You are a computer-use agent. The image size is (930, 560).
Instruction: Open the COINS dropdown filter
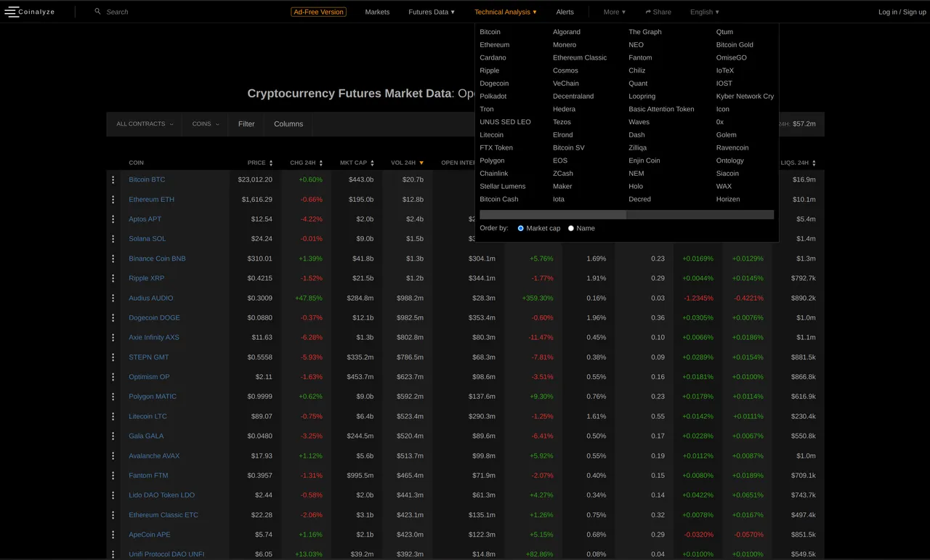206,124
